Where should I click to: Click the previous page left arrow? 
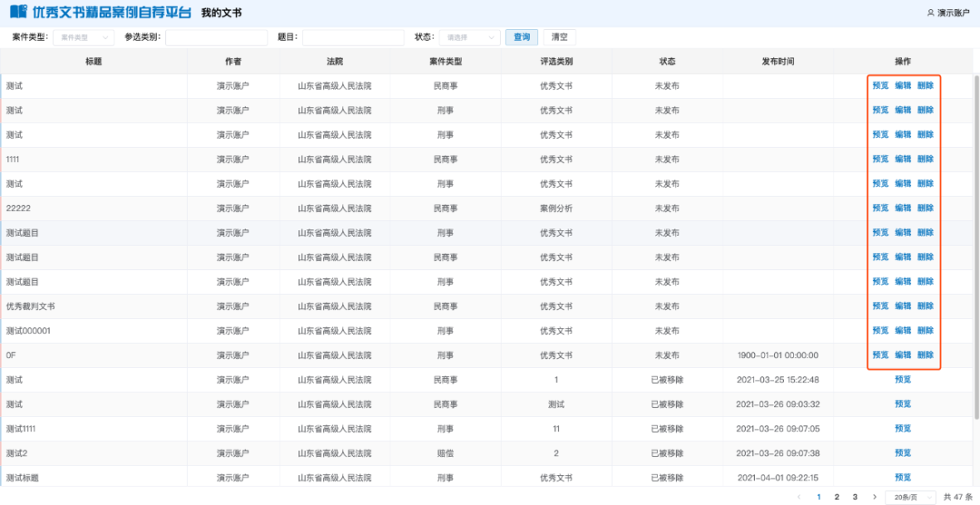pyautogui.click(x=799, y=497)
